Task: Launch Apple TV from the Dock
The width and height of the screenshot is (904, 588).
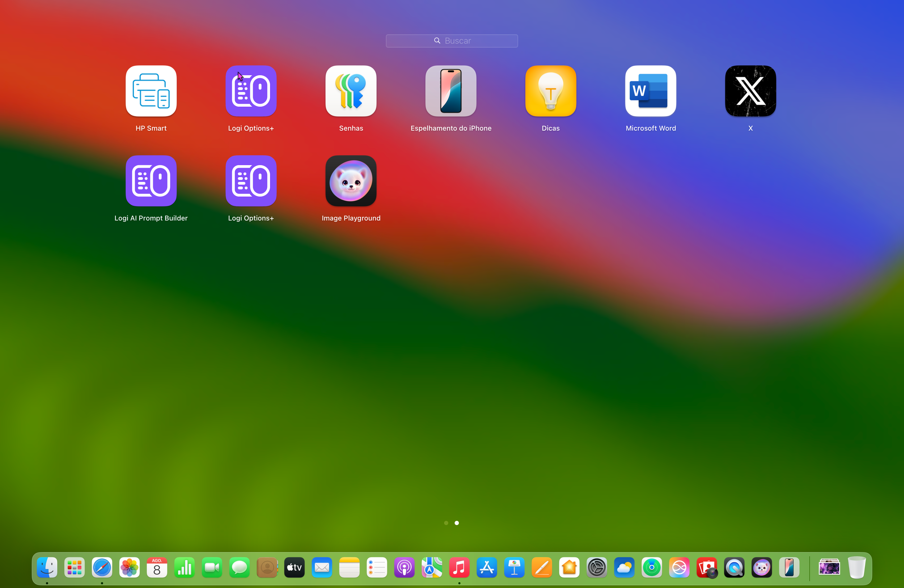Action: tap(294, 567)
